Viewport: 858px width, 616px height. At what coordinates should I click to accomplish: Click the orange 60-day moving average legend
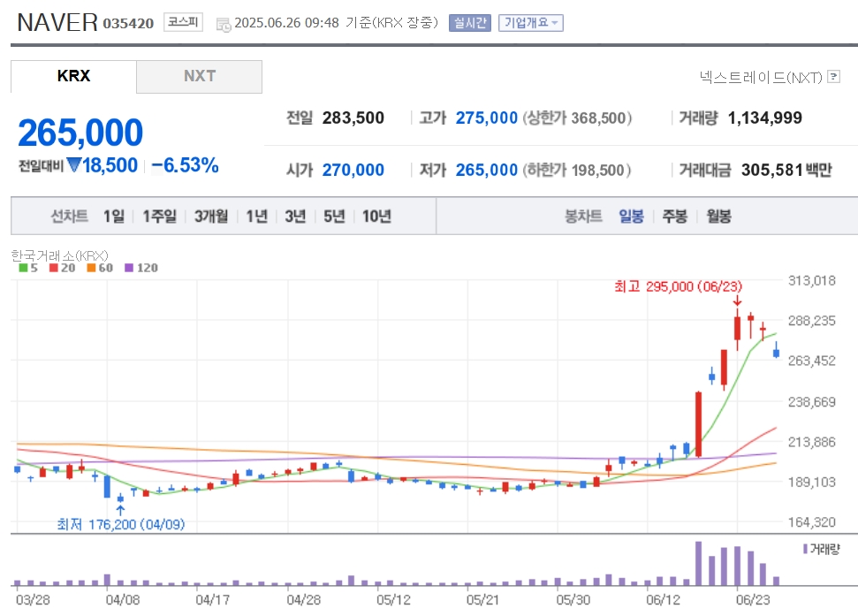[100, 268]
